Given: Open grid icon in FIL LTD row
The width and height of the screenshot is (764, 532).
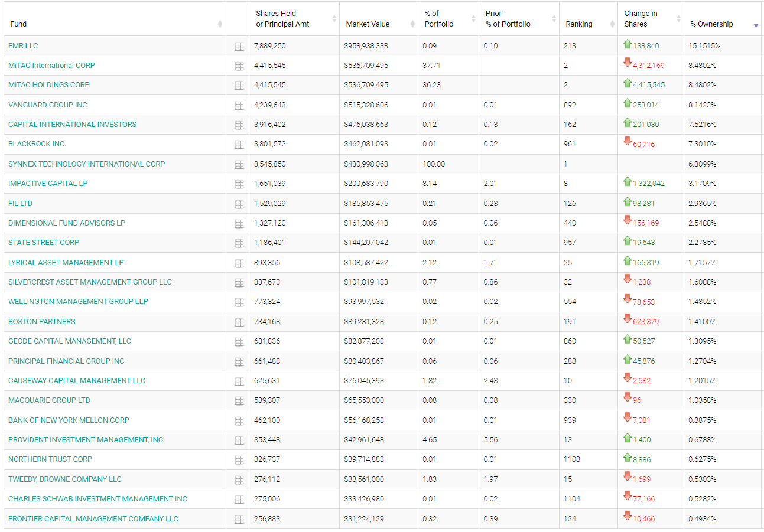Looking at the screenshot, I should pyautogui.click(x=239, y=204).
